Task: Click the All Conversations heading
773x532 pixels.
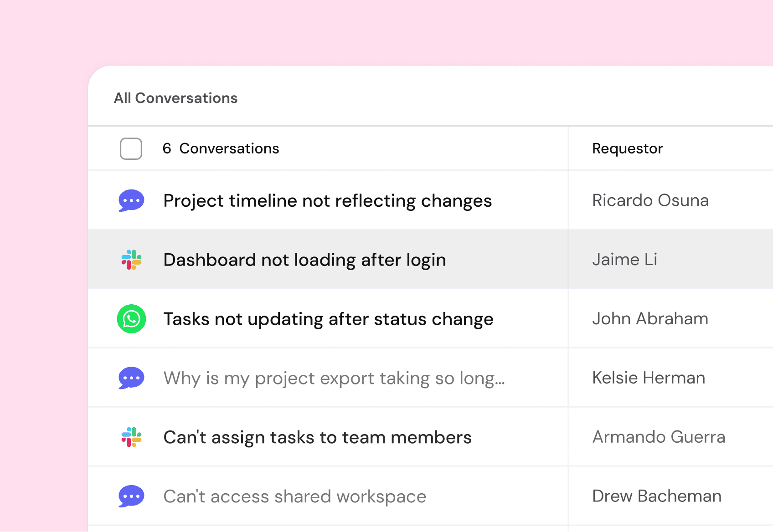Action: click(x=175, y=98)
